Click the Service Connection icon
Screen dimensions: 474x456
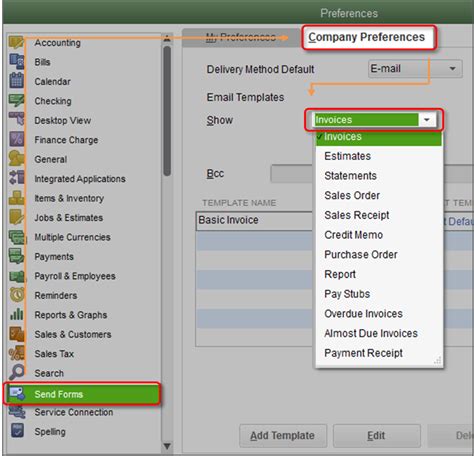[17, 412]
